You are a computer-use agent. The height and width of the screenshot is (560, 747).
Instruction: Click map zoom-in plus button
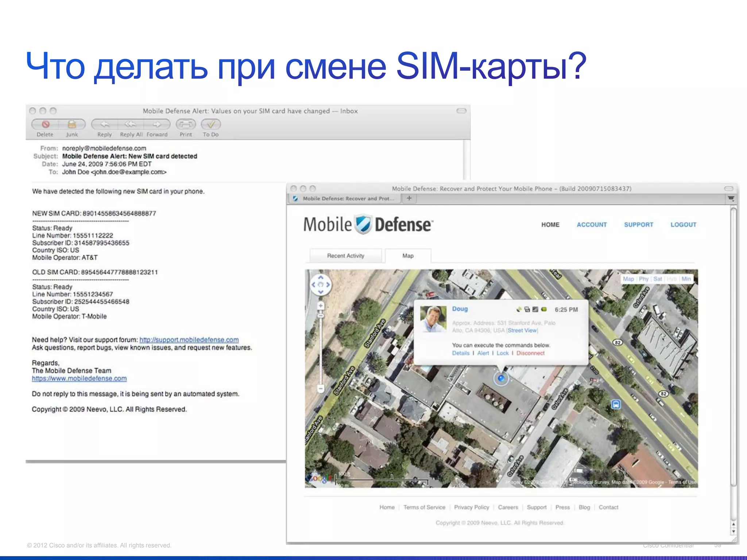coord(321,306)
